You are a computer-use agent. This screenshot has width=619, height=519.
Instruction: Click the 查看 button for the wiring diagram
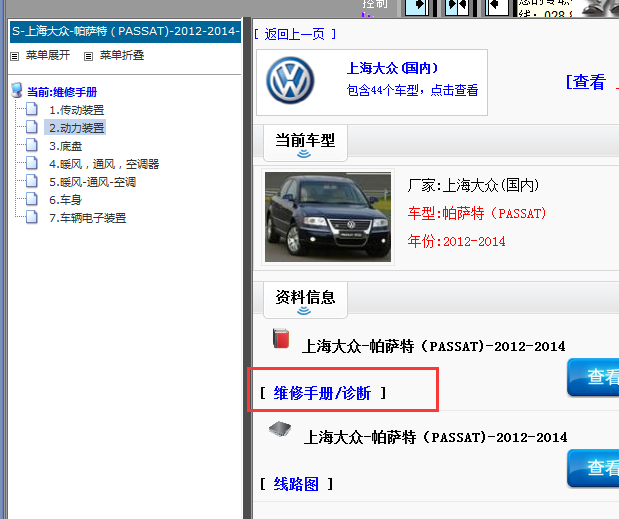[x=593, y=468]
